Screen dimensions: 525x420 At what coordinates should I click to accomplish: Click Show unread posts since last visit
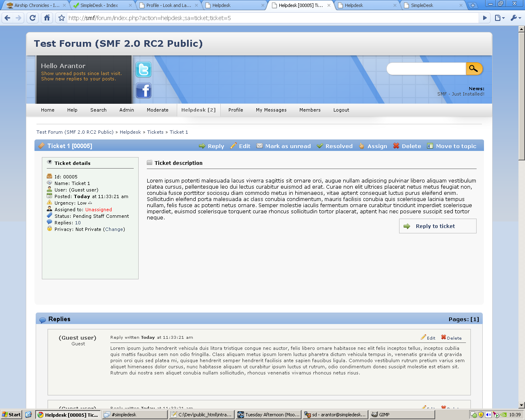click(x=81, y=73)
